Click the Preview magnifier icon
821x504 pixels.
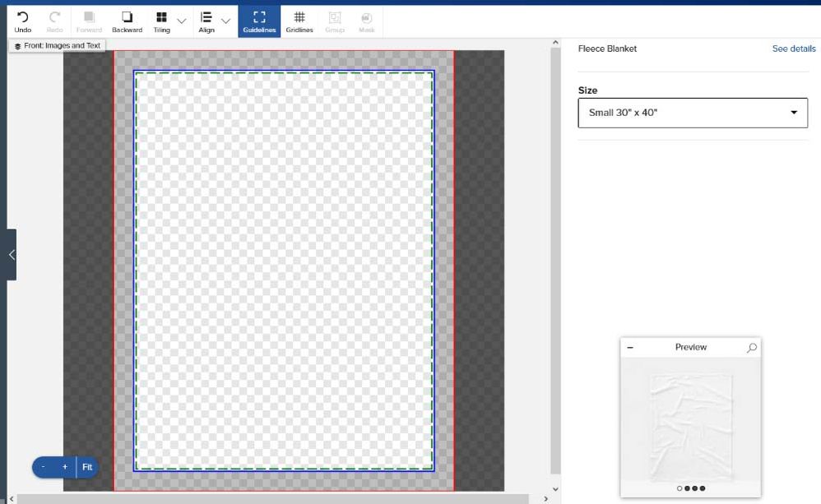(x=751, y=348)
